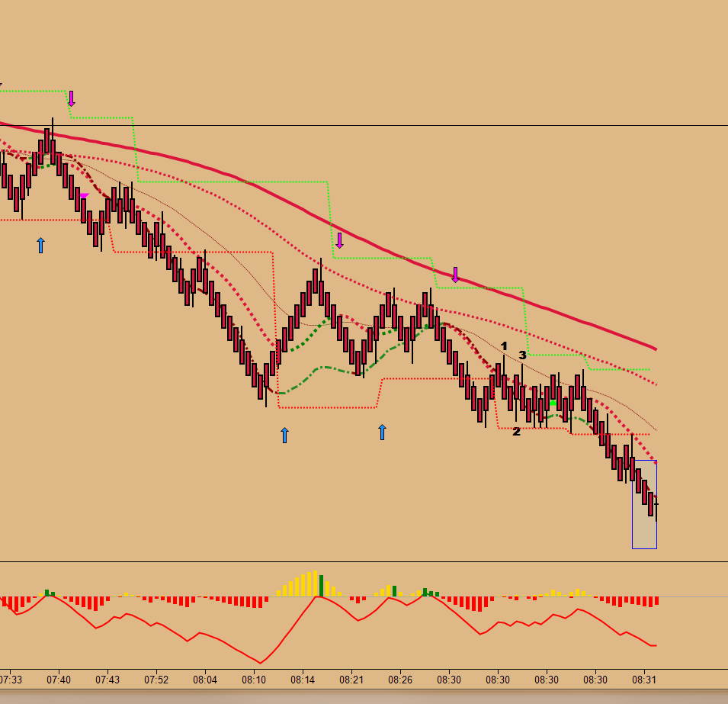Click the leftmost blue up arrow signal

(x=41, y=246)
